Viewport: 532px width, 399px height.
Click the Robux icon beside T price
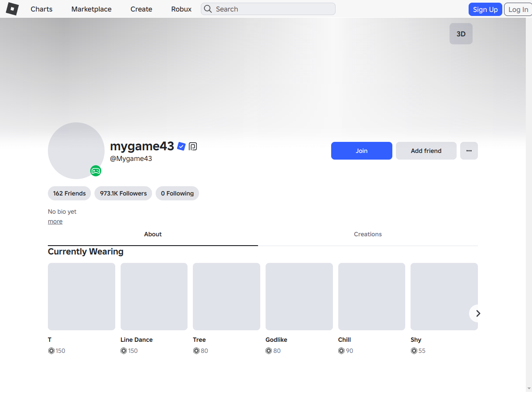pyautogui.click(x=51, y=351)
